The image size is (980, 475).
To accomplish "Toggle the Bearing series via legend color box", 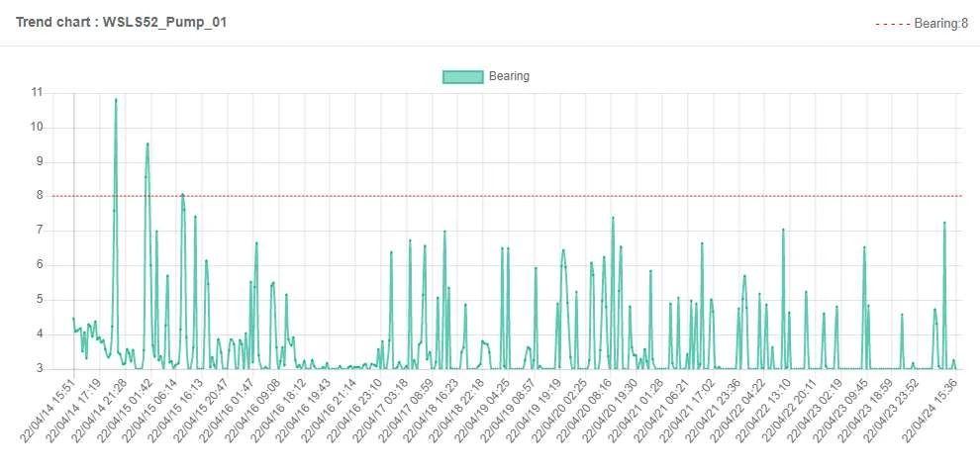I will (x=463, y=77).
